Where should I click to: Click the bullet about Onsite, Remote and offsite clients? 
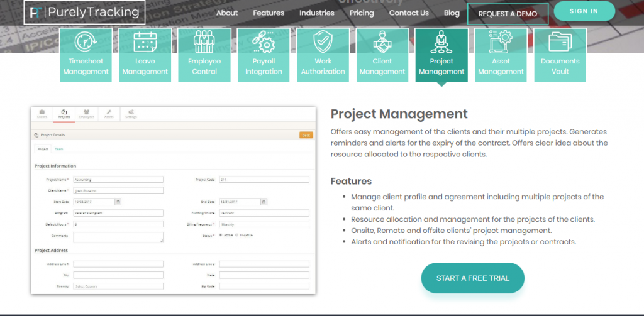point(452,231)
